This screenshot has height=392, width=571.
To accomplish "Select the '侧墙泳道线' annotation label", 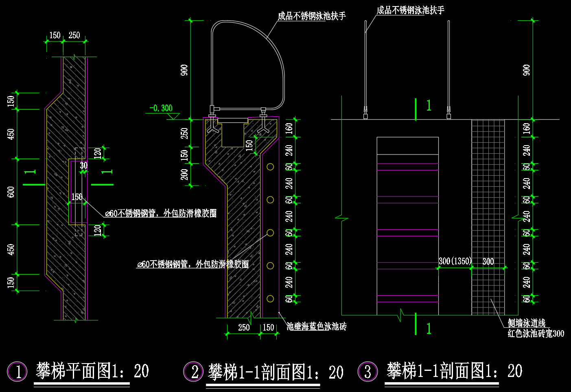I will tap(527, 323).
